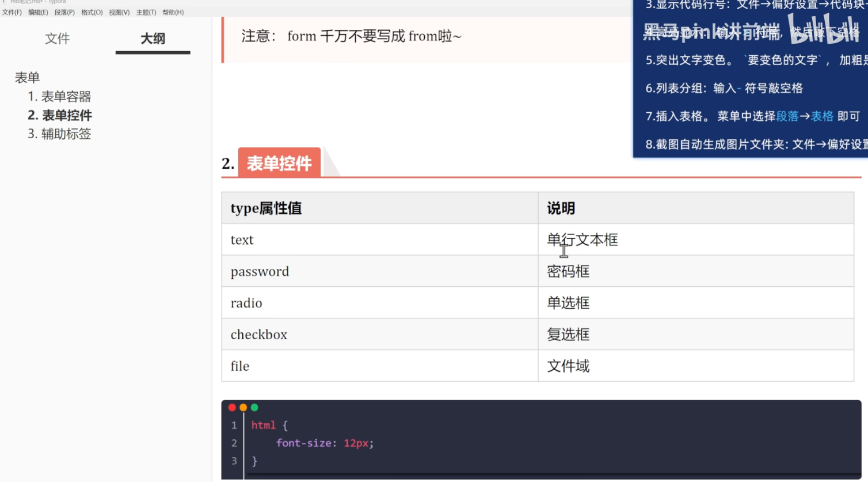This screenshot has height=482, width=868.
Task: Open 3. 辅助标签 from the outline
Action: (x=59, y=134)
